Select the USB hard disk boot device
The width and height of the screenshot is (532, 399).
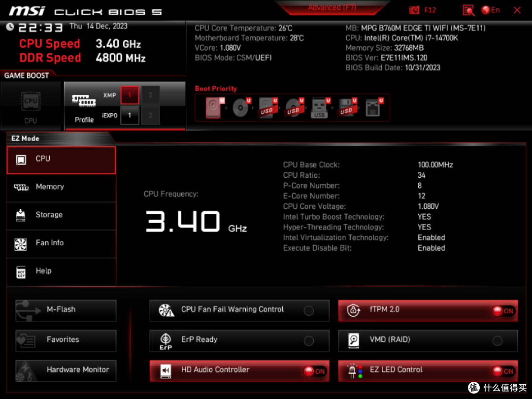pos(267,107)
